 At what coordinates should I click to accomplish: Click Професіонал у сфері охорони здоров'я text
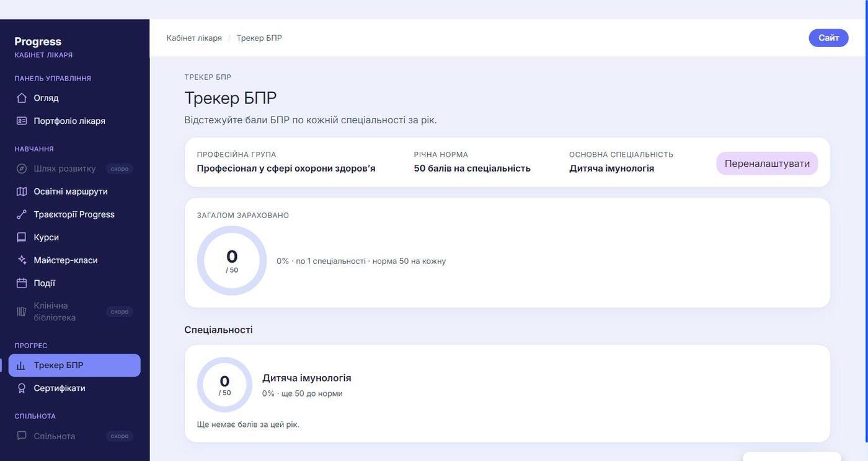point(286,169)
